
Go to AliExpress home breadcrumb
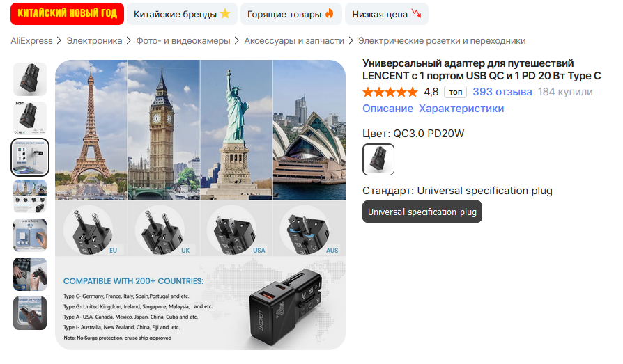31,41
